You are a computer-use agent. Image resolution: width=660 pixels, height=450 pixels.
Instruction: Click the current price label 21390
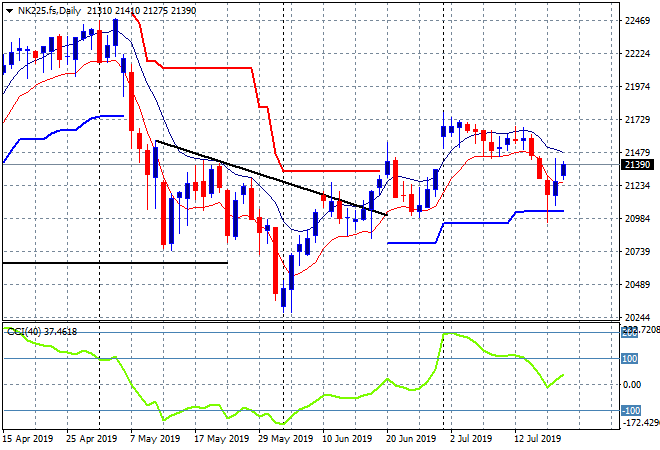pyautogui.click(x=637, y=165)
